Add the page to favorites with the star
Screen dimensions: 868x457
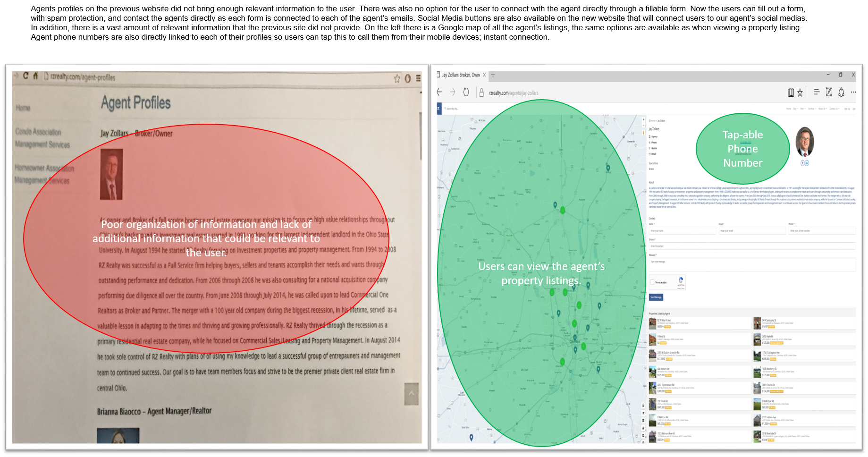click(800, 93)
